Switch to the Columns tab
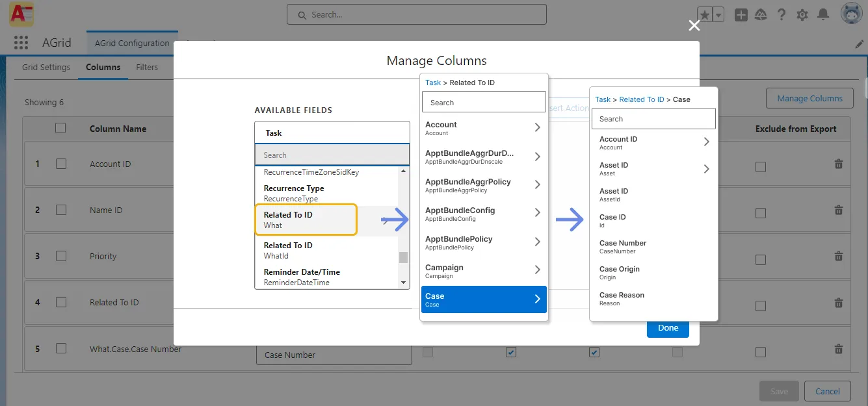 pos(103,67)
